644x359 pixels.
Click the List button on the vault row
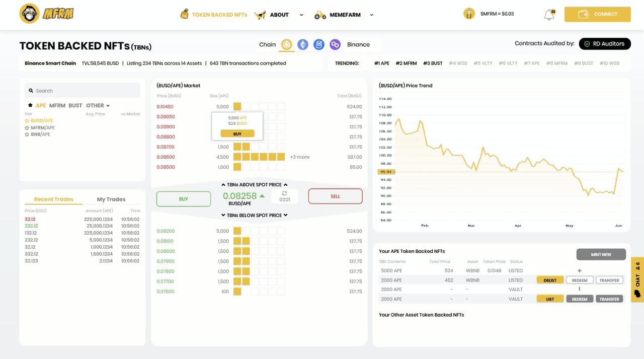click(x=550, y=299)
